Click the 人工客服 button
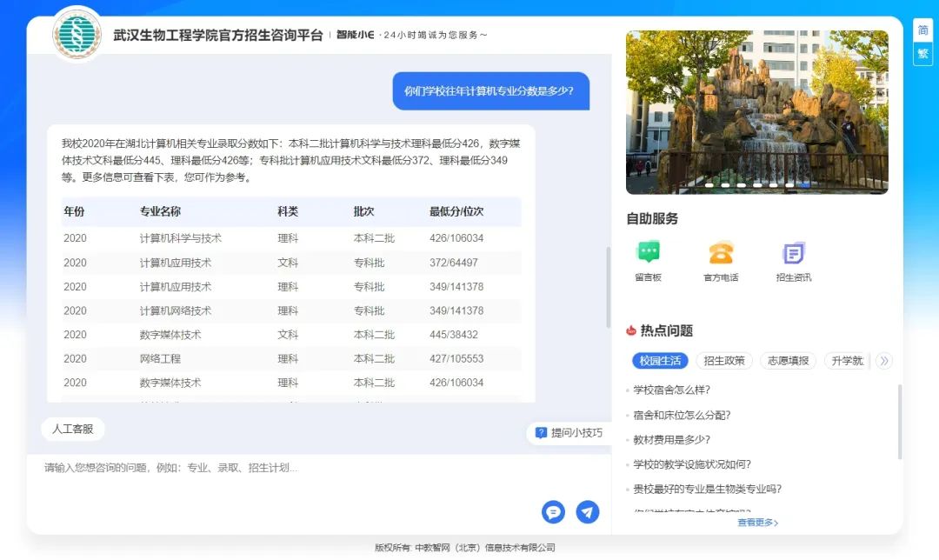 (72, 429)
